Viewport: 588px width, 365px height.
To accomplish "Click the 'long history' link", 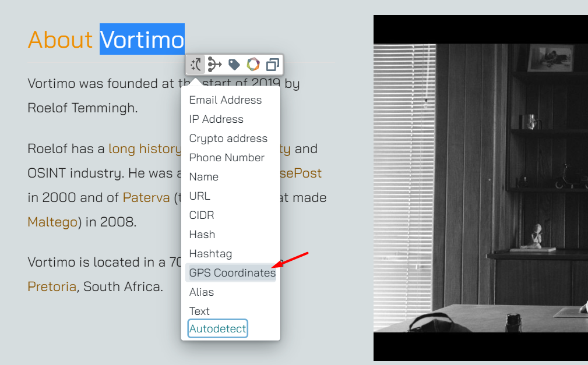I will [x=145, y=149].
